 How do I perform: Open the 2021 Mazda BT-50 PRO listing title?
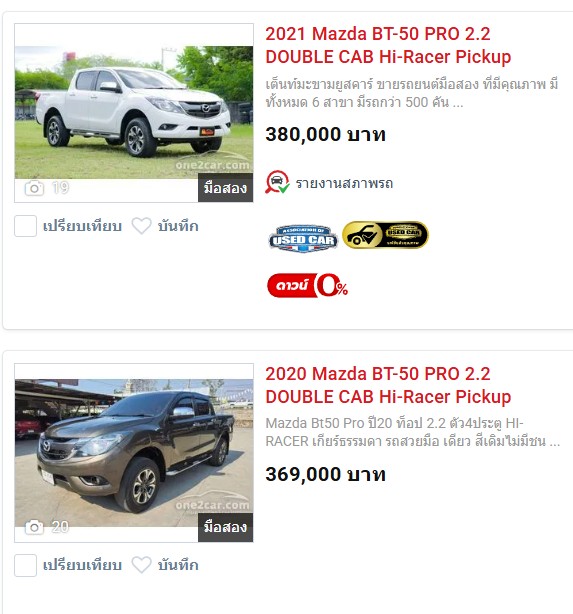click(x=388, y=45)
